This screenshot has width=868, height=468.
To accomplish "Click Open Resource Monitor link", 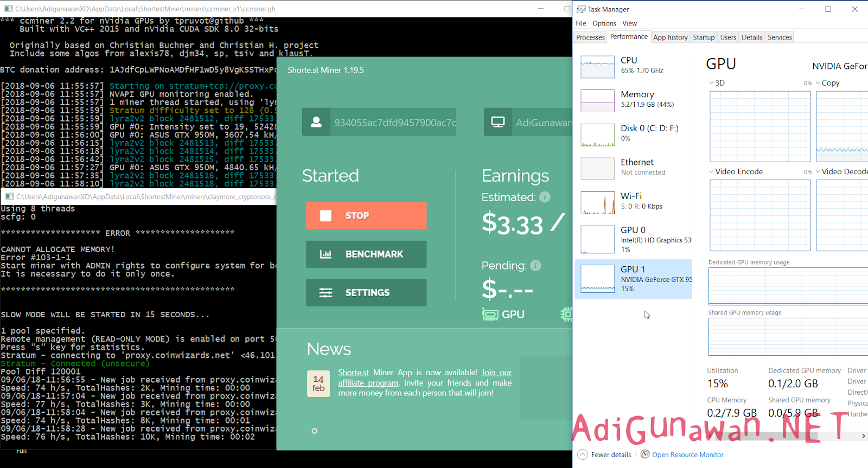I will tap(687, 454).
